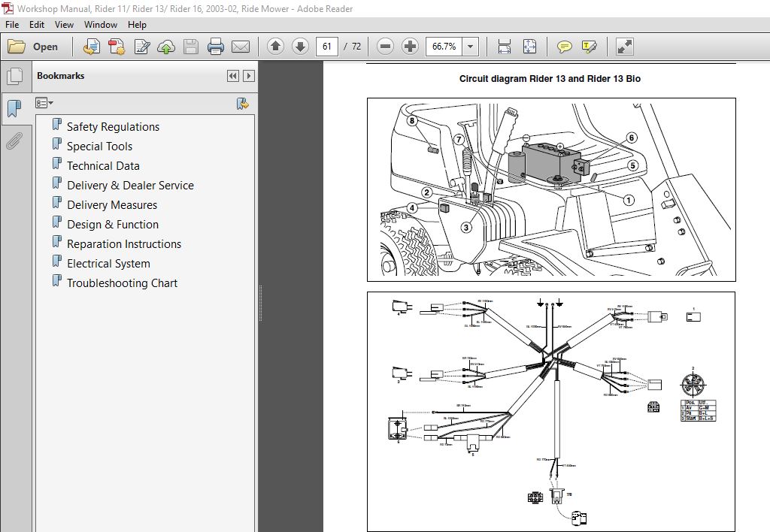
Task: Go to next page arrow
Action: [x=300, y=47]
